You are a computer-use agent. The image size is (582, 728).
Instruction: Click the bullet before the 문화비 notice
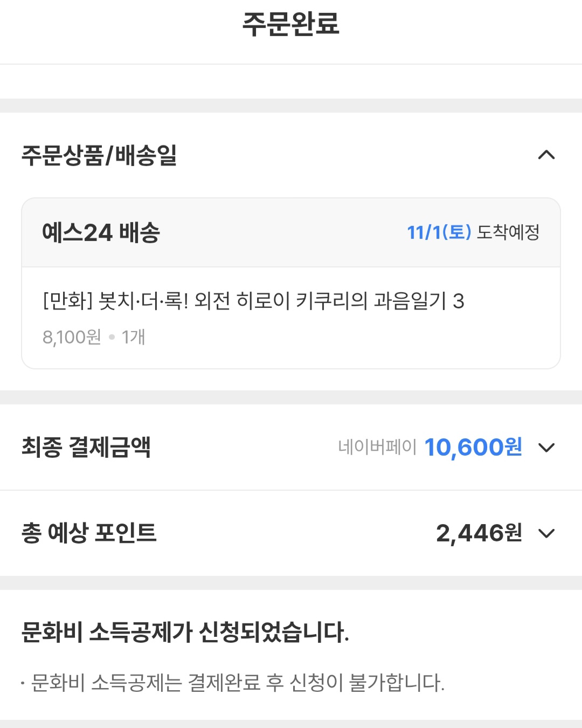[x=23, y=684]
